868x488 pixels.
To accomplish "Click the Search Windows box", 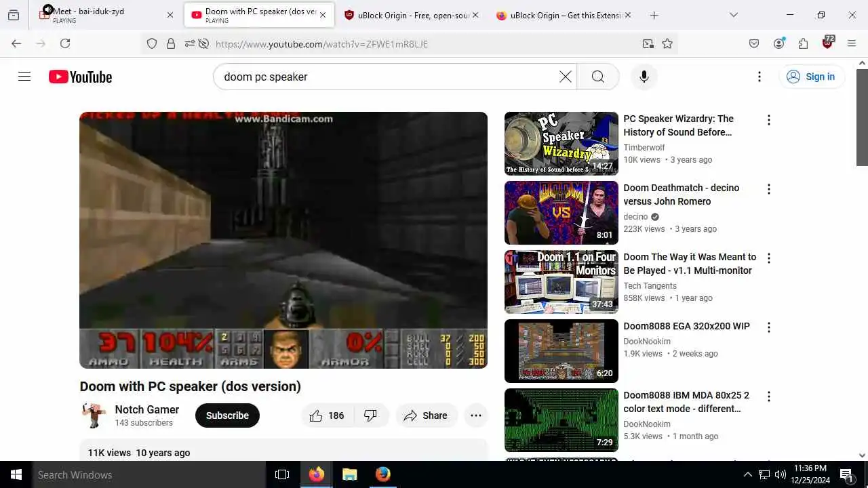I will pos(149,474).
